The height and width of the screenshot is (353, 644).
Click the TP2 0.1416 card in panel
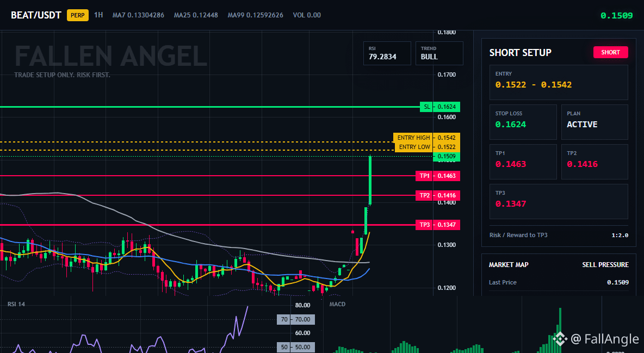595,162
